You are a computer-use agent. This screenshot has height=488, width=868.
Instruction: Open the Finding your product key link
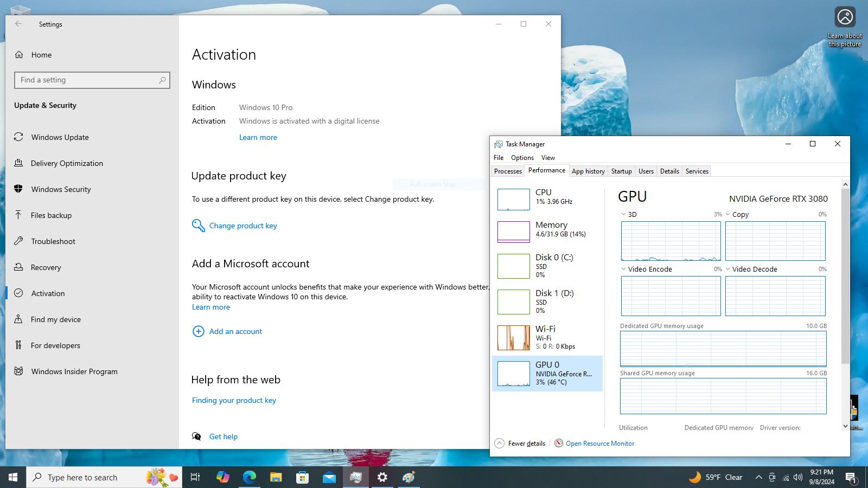234,400
